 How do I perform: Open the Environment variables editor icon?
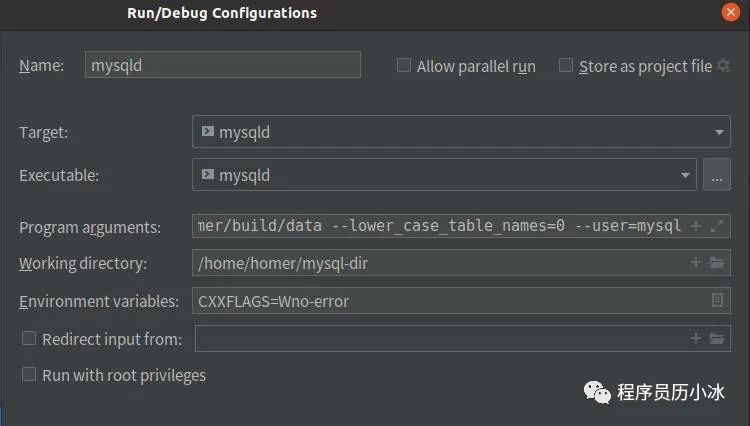coord(717,300)
